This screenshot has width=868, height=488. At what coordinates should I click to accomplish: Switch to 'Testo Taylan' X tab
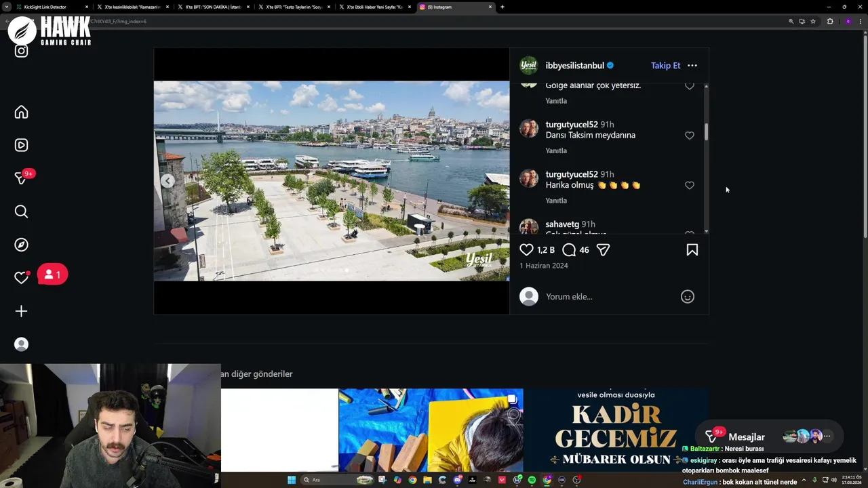pos(294,7)
